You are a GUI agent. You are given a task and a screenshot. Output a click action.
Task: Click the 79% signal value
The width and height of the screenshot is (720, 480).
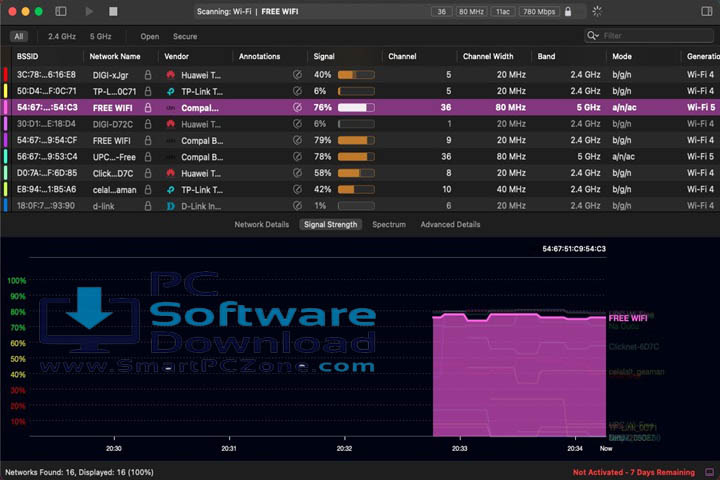pos(322,140)
